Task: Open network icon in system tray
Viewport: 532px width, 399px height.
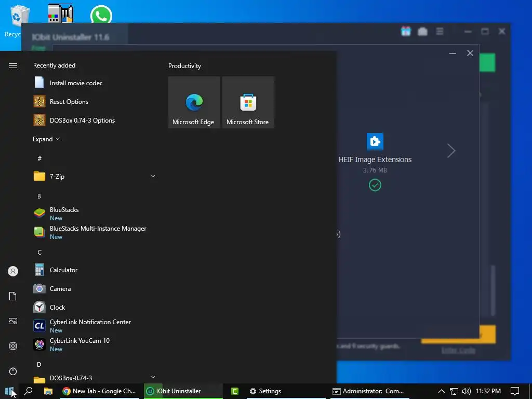Action: [454, 391]
